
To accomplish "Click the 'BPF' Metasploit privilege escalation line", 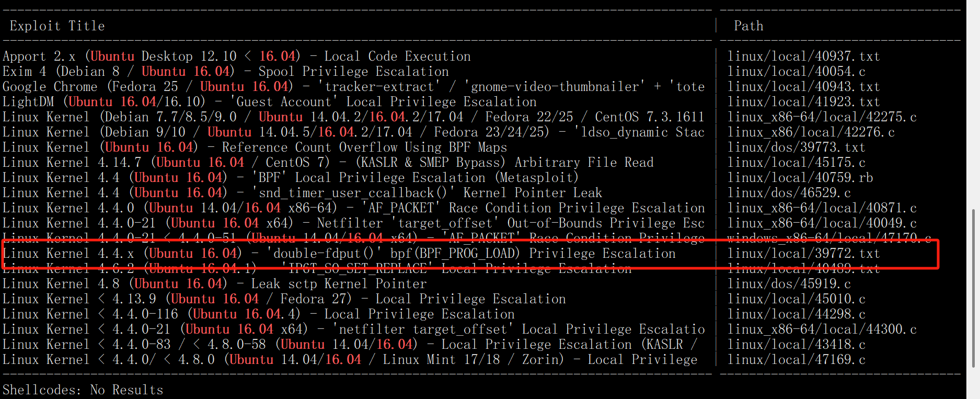I will coord(290,178).
